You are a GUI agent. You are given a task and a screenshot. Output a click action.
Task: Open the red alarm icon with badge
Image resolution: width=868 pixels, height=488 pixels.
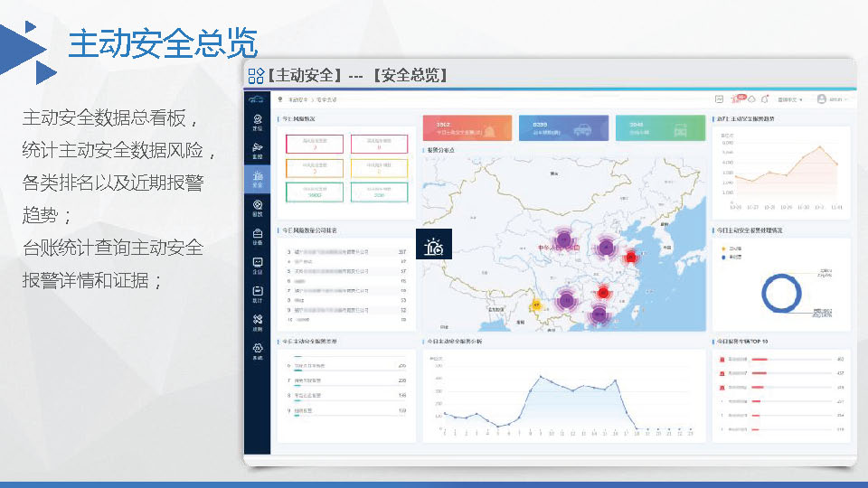(x=738, y=99)
